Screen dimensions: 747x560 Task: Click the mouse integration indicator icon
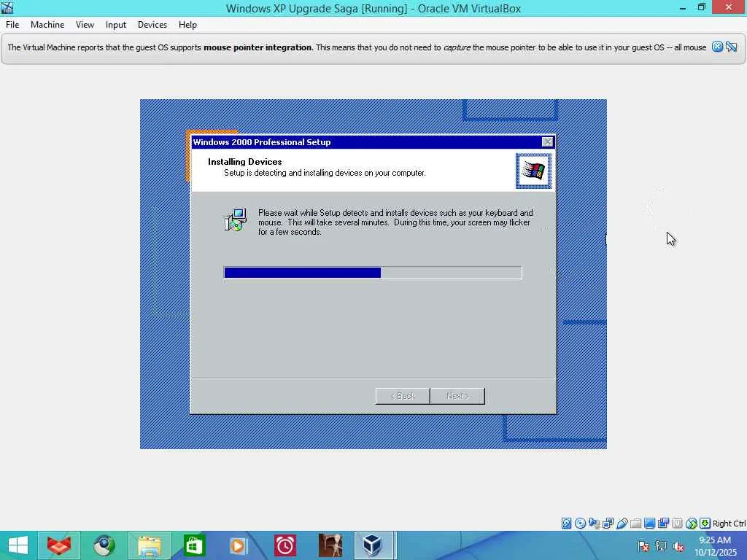(692, 524)
